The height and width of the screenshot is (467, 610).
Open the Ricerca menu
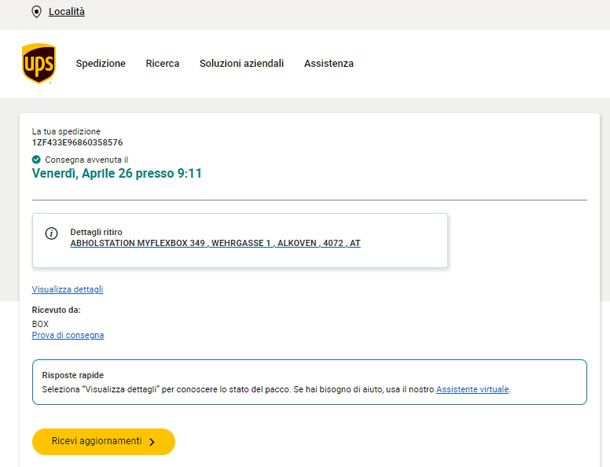(x=163, y=63)
